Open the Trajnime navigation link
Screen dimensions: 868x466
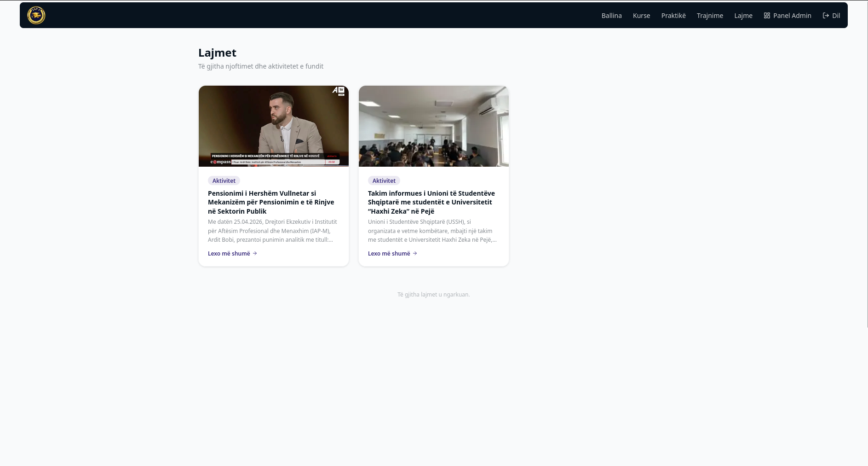pyautogui.click(x=710, y=16)
